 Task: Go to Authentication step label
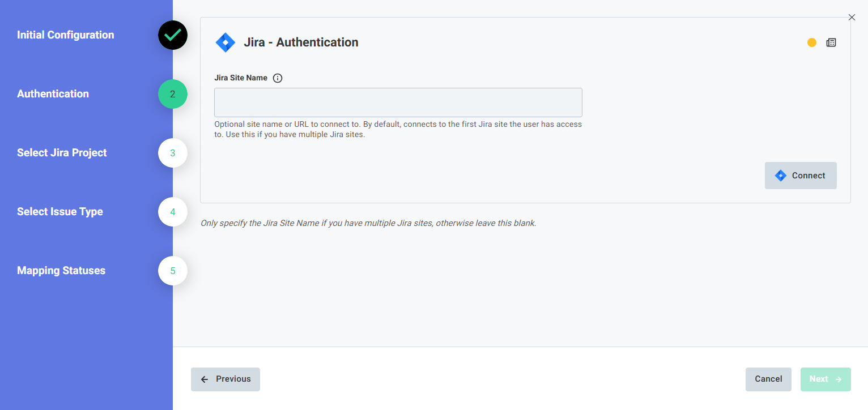pyautogui.click(x=53, y=94)
